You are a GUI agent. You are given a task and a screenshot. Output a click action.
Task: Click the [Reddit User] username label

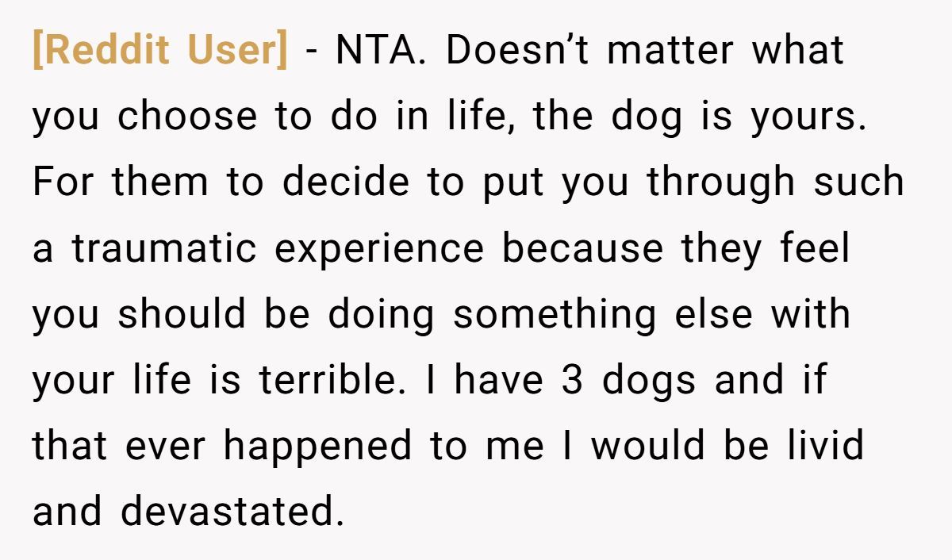(160, 51)
